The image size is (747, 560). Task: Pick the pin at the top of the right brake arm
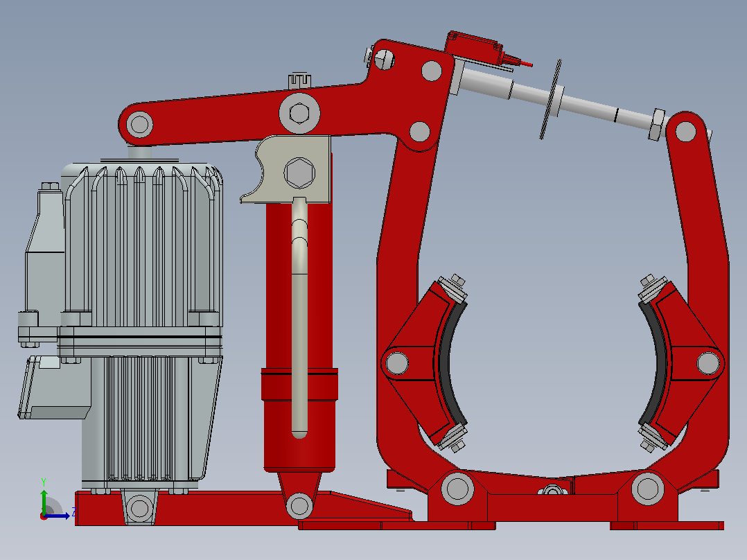(685, 132)
